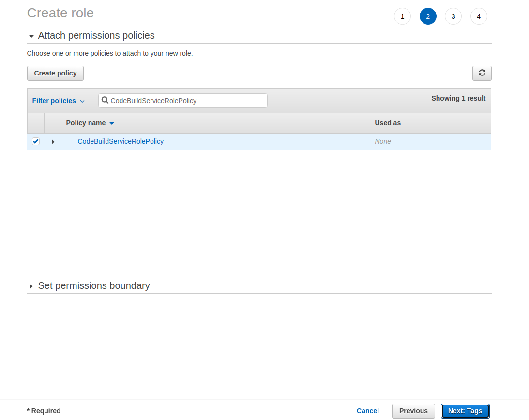Image resolution: width=529 pixels, height=420 pixels.
Task: Click the search magnifier icon in filter box
Action: (105, 100)
